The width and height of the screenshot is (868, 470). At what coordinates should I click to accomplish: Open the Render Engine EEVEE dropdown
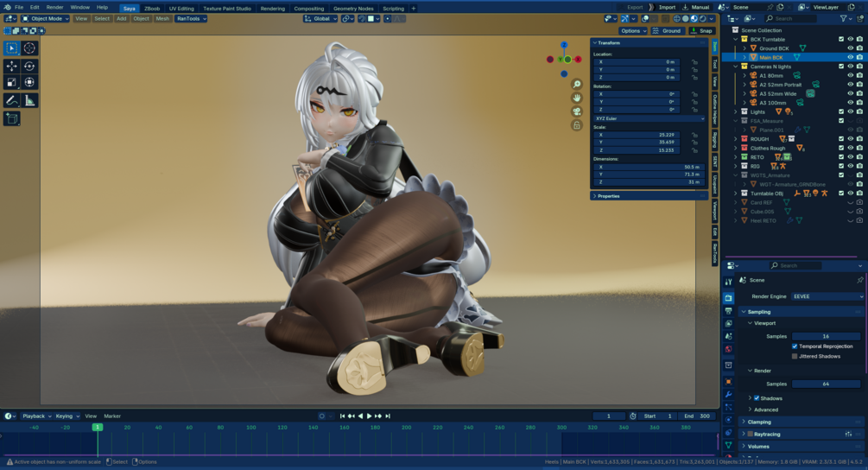pos(827,296)
